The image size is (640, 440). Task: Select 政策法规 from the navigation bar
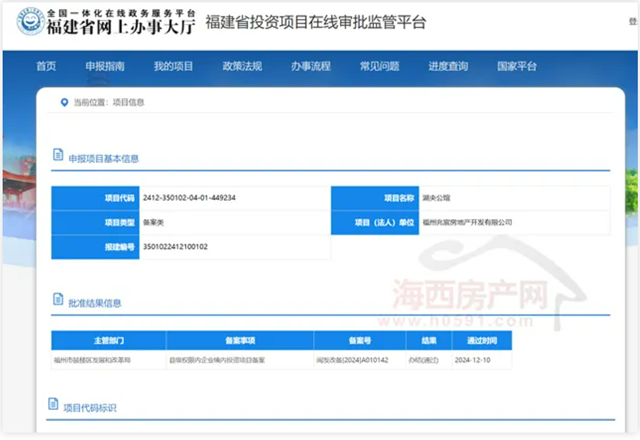click(x=242, y=66)
